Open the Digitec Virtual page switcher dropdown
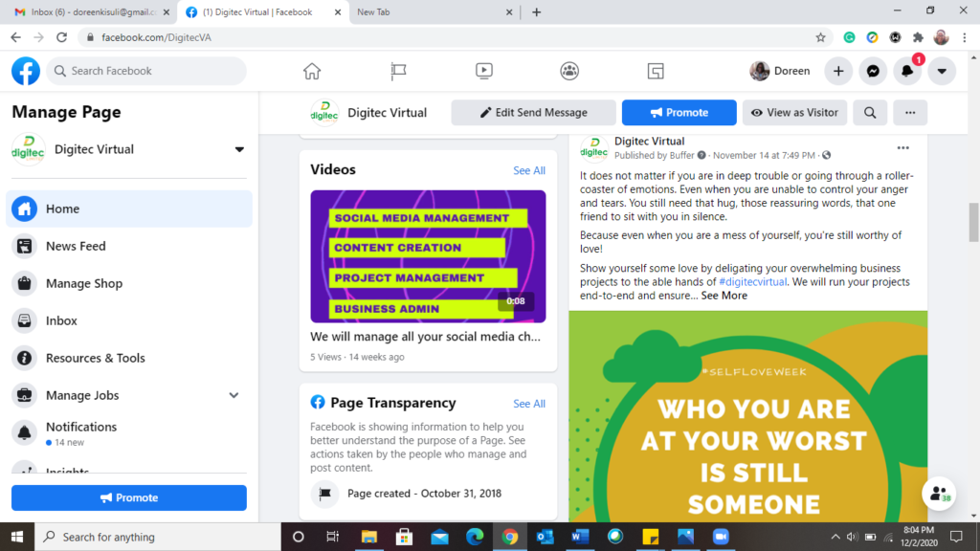The width and height of the screenshot is (980, 551). coord(239,149)
